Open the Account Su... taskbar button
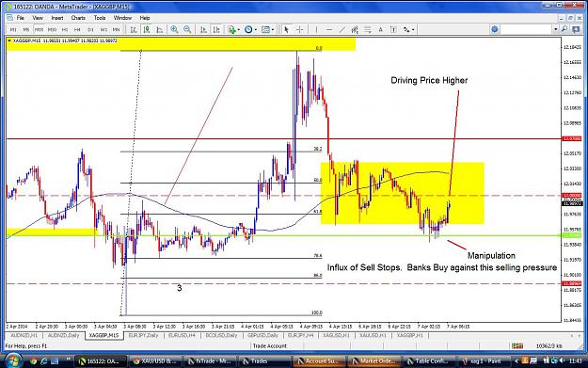Screen dimensions: 588x368 click(x=319, y=361)
